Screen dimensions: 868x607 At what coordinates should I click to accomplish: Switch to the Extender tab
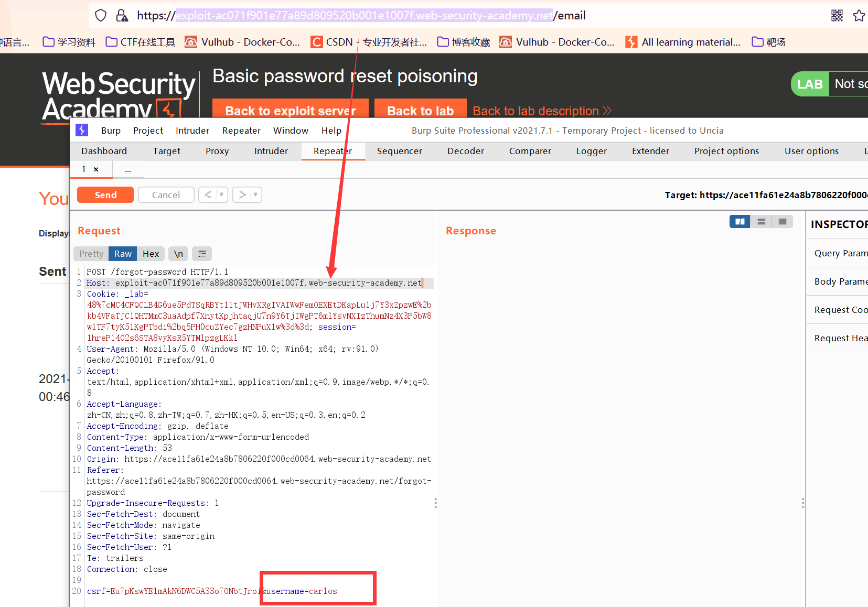tap(651, 151)
